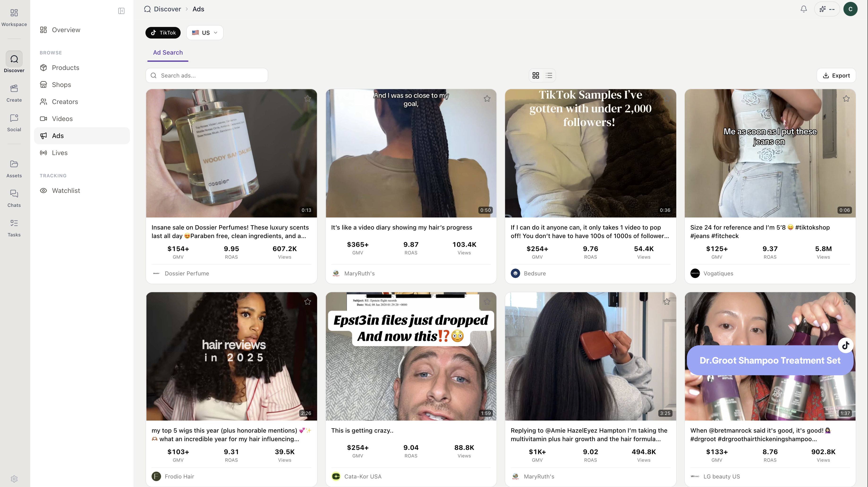The width and height of the screenshot is (868, 487).
Task: Focus the Search ads input field
Action: coord(207,76)
